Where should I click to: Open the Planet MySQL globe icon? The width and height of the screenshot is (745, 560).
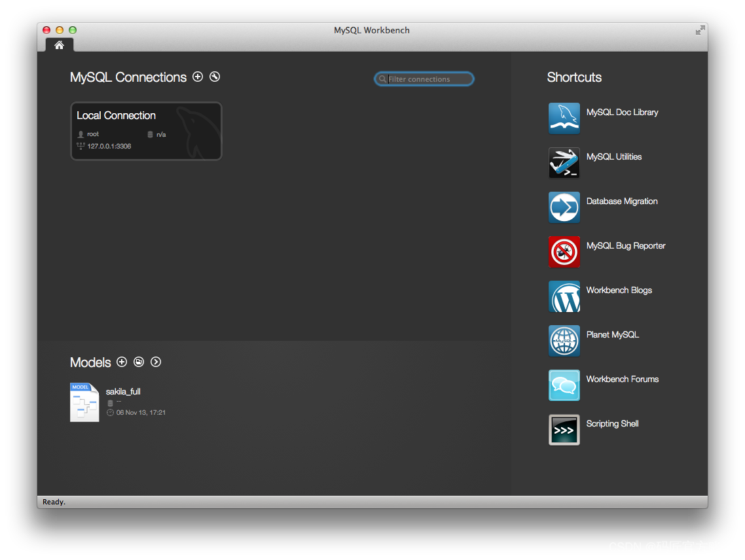click(564, 341)
